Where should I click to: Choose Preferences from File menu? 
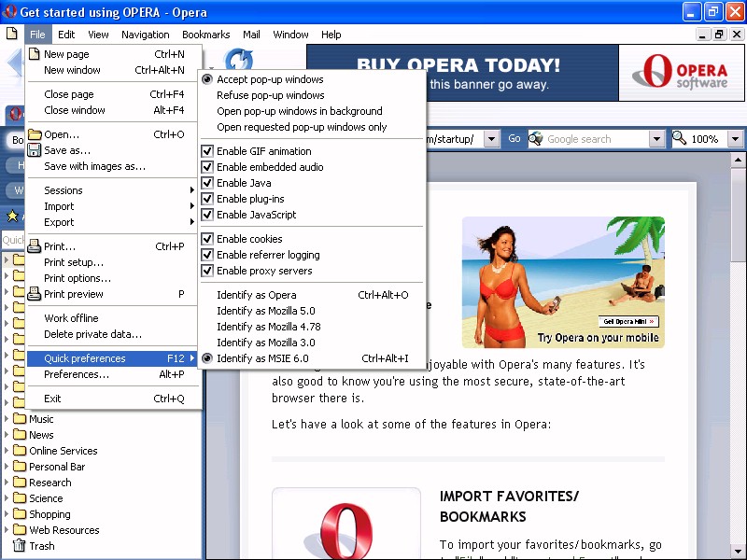pos(112,374)
